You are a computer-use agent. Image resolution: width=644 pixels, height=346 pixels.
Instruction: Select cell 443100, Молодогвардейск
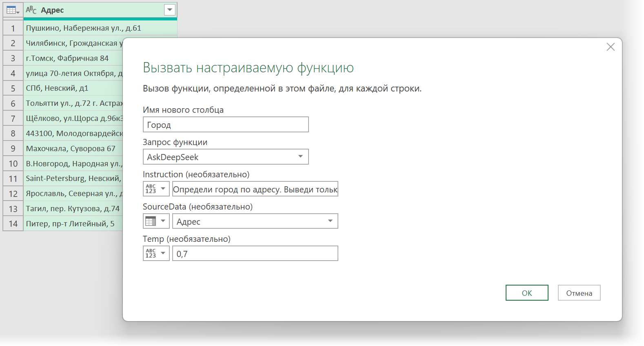coord(73,134)
